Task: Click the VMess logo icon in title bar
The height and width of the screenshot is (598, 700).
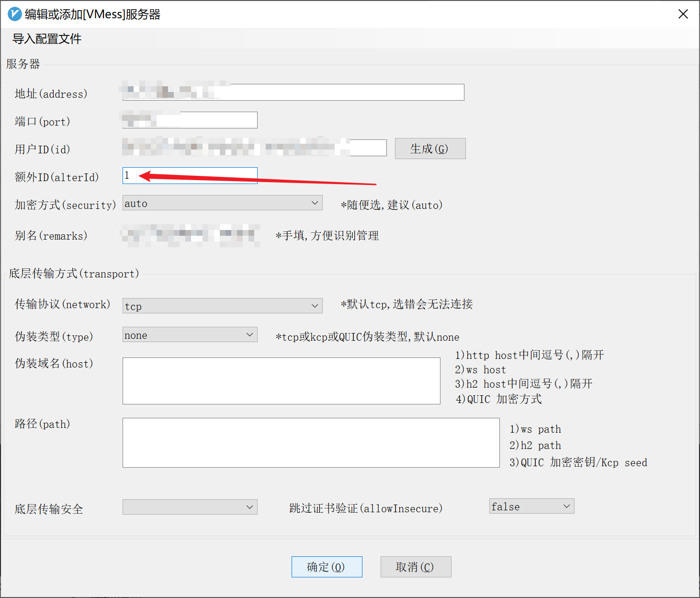Action: point(14,14)
